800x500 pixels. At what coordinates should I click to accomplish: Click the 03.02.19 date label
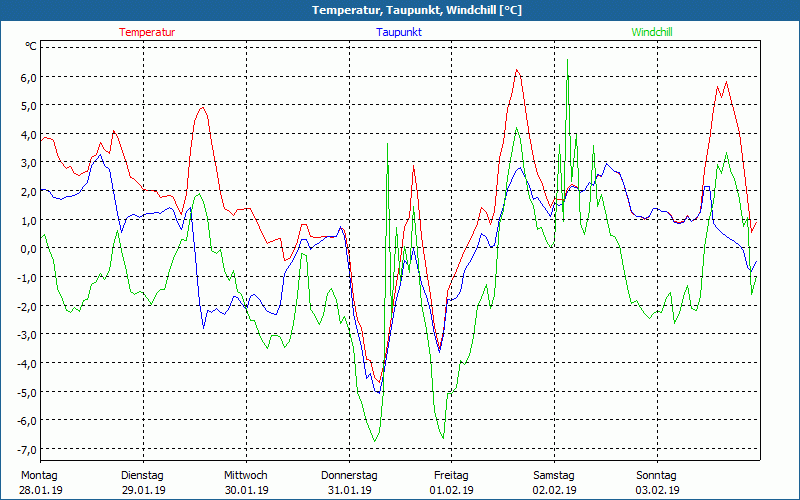tap(658, 490)
